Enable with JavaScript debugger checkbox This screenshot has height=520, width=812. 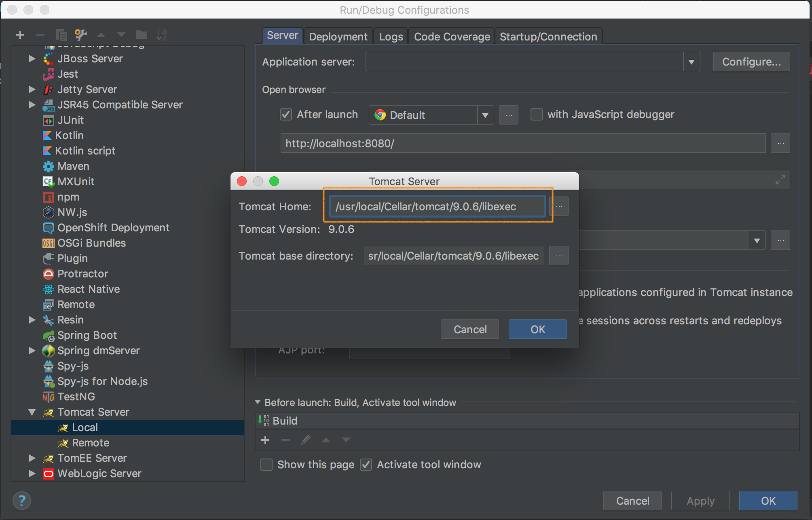tap(536, 114)
